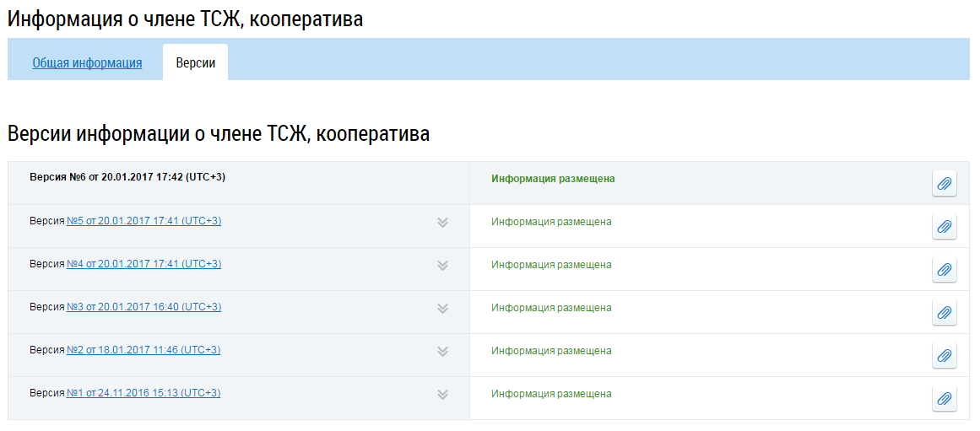Select the Версии tab
The height and width of the screenshot is (431, 980).
coord(195,63)
